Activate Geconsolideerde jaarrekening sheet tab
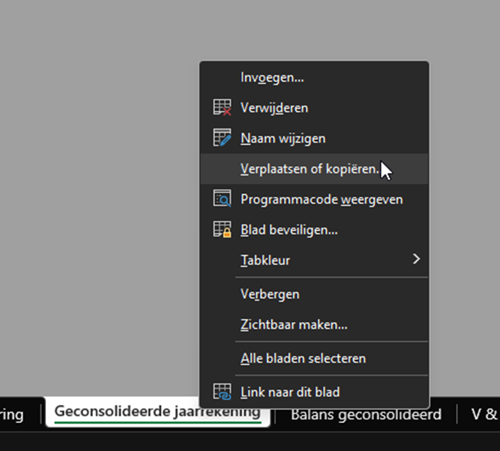 157,412
